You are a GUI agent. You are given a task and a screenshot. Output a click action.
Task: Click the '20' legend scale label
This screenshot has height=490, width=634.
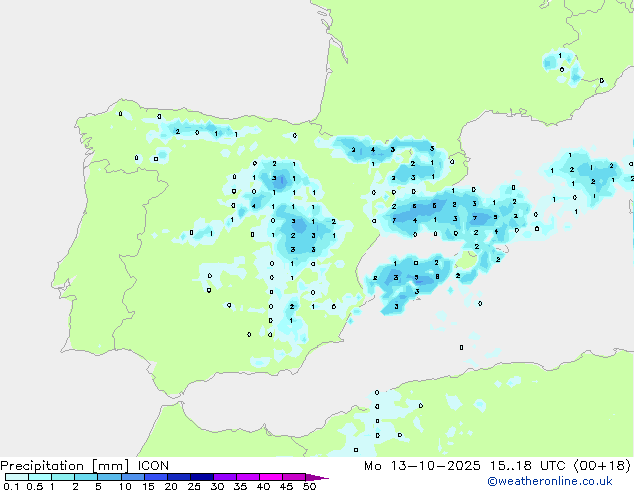point(171,486)
